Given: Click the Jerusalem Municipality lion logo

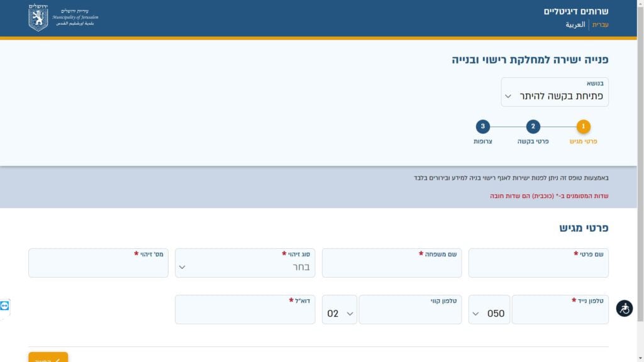Looking at the screenshot, I should point(38,18).
